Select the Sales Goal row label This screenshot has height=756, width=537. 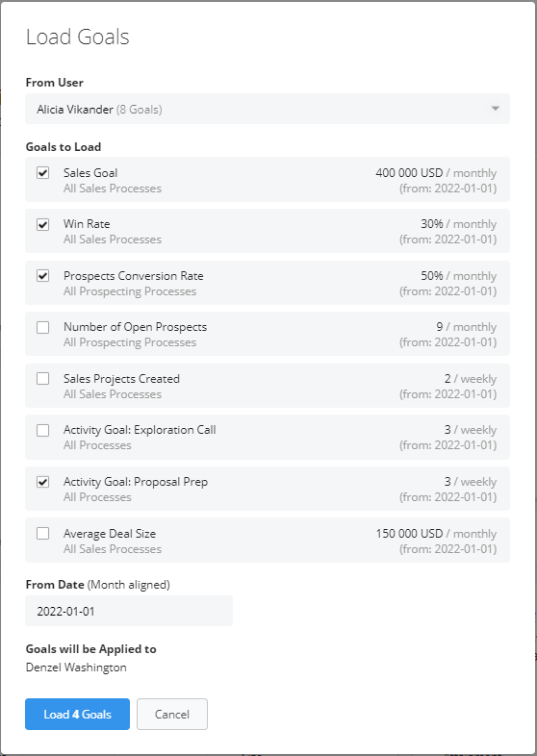tap(90, 172)
